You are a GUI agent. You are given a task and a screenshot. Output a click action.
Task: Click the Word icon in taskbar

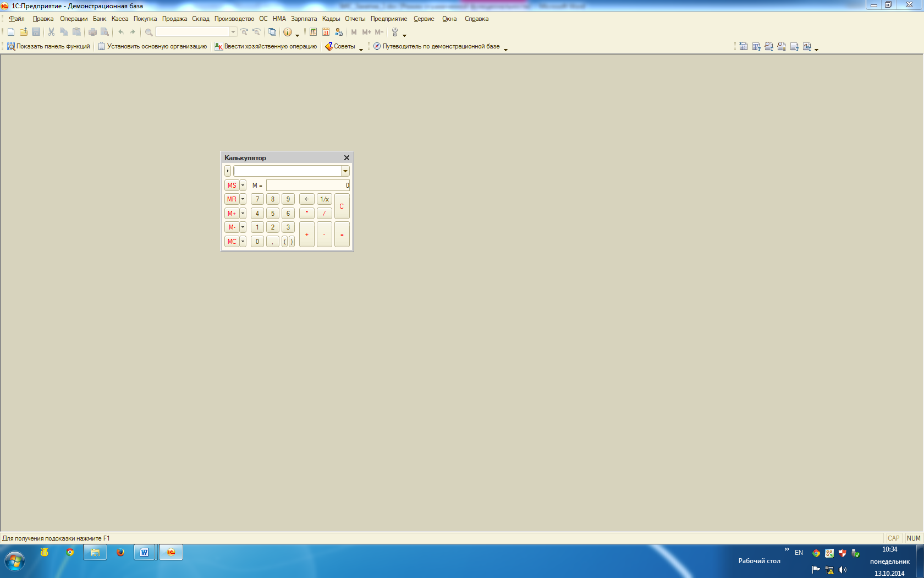[144, 552]
